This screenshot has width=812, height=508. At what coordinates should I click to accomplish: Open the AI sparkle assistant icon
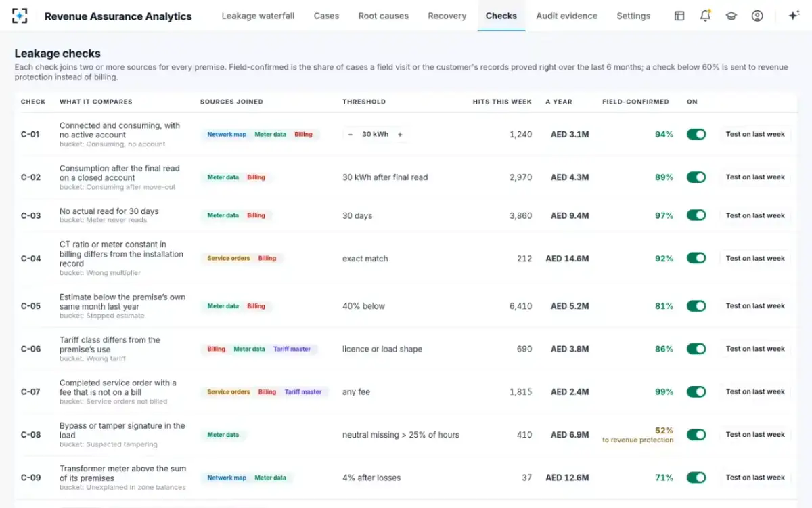tap(794, 16)
